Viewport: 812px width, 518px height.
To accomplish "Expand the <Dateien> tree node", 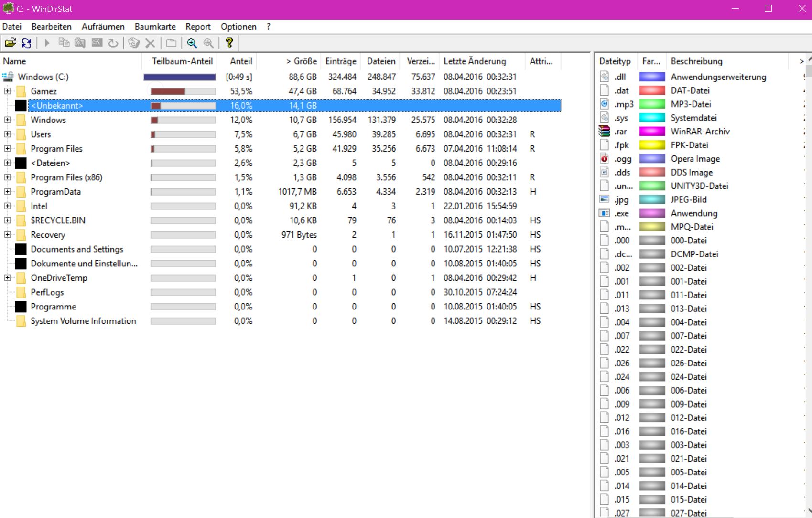I will (x=7, y=163).
